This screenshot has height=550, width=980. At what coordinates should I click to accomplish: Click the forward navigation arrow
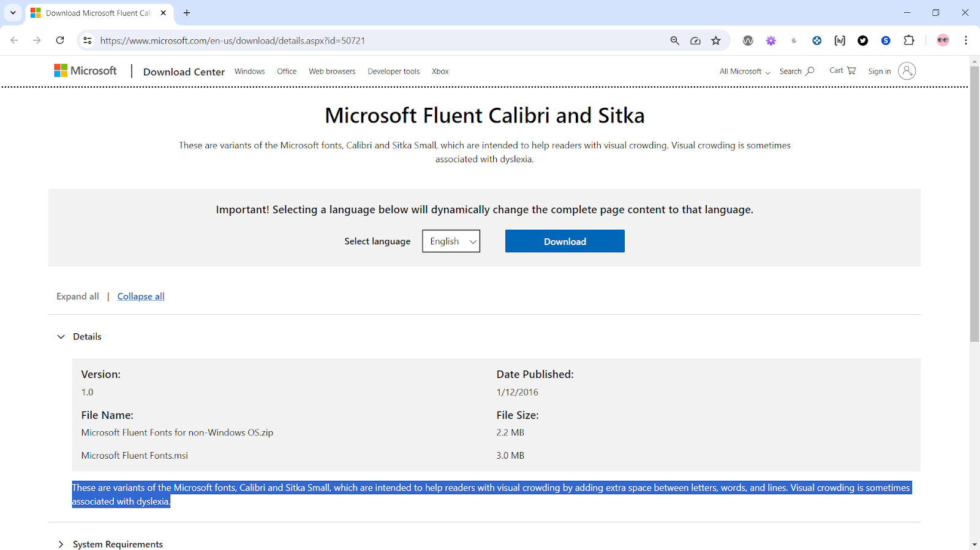pos(37,40)
